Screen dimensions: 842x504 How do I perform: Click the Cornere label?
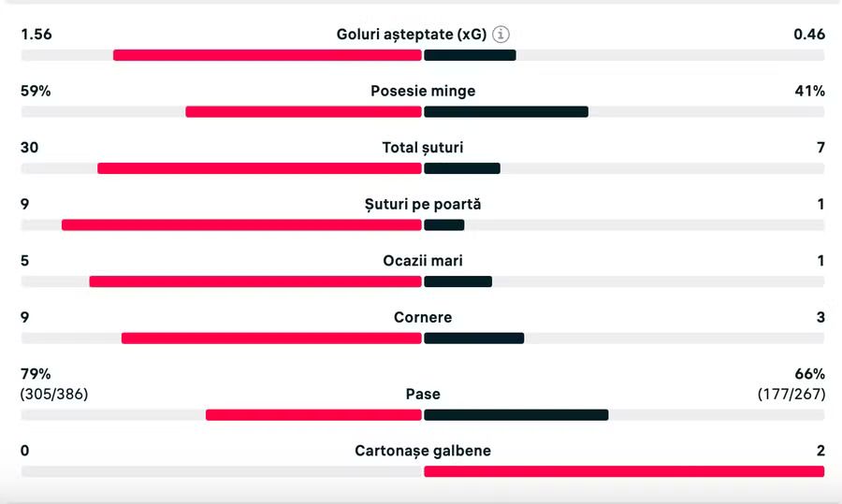coord(423,317)
